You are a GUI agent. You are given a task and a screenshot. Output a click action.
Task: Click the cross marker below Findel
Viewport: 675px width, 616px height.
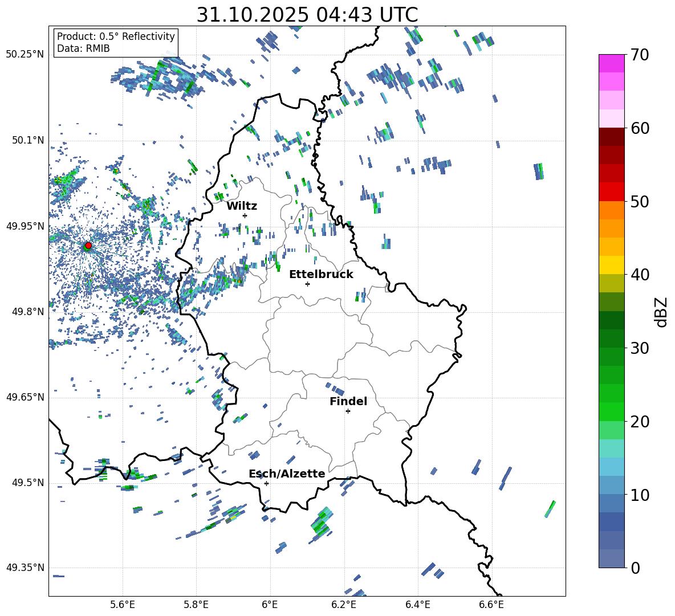348,411
